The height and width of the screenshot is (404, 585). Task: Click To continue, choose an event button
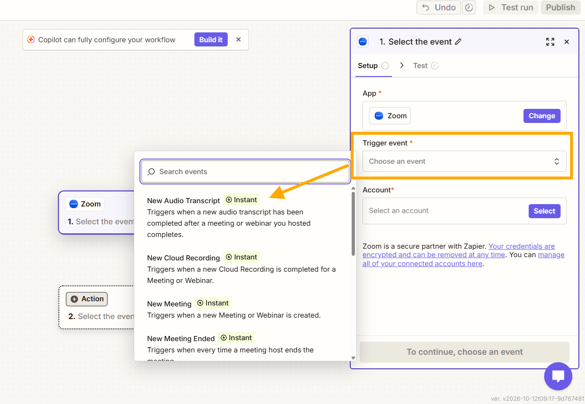tap(464, 352)
